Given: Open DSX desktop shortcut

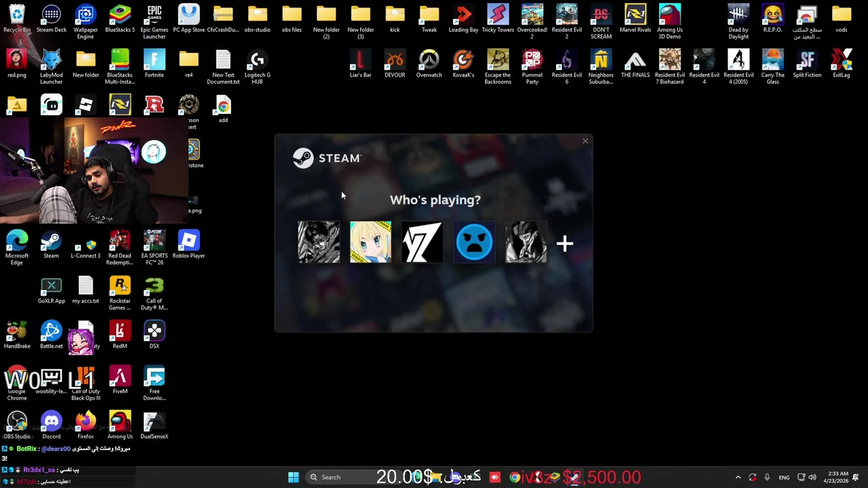Looking at the screenshot, I should pyautogui.click(x=154, y=335).
